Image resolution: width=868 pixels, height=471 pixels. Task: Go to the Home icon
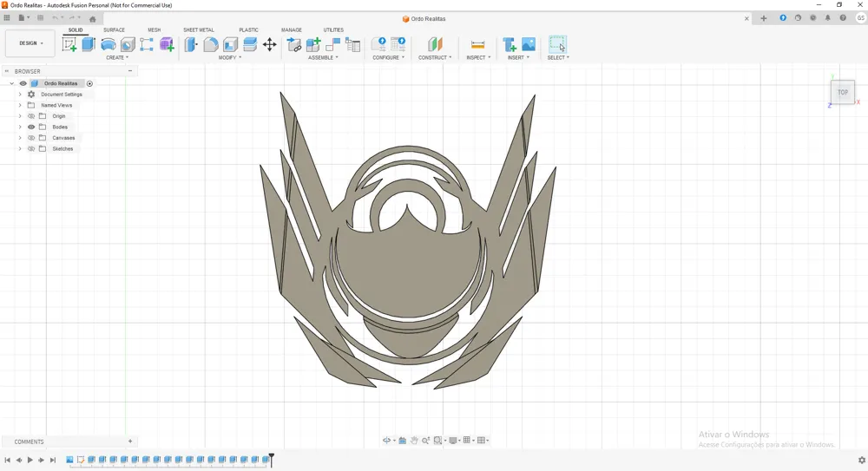click(x=93, y=19)
